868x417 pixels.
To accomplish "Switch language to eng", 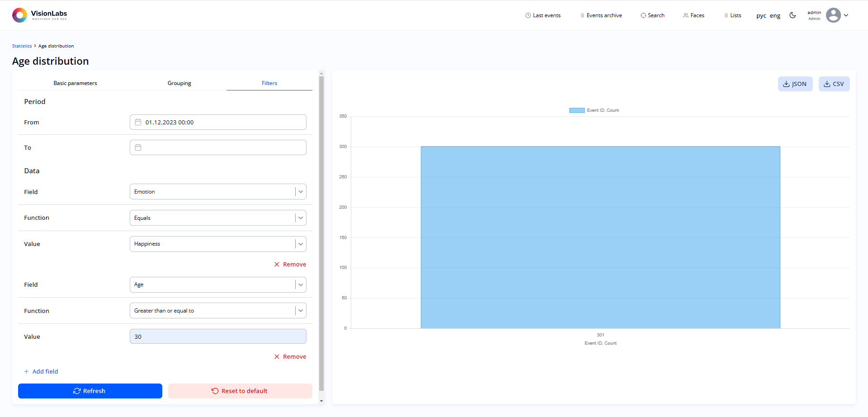I will pyautogui.click(x=775, y=16).
